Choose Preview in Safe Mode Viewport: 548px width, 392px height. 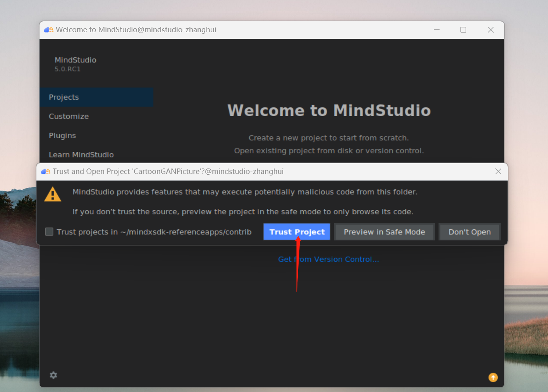pos(385,232)
